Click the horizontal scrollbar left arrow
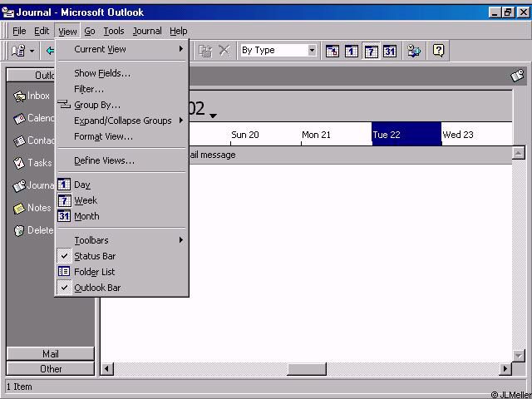 point(107,369)
